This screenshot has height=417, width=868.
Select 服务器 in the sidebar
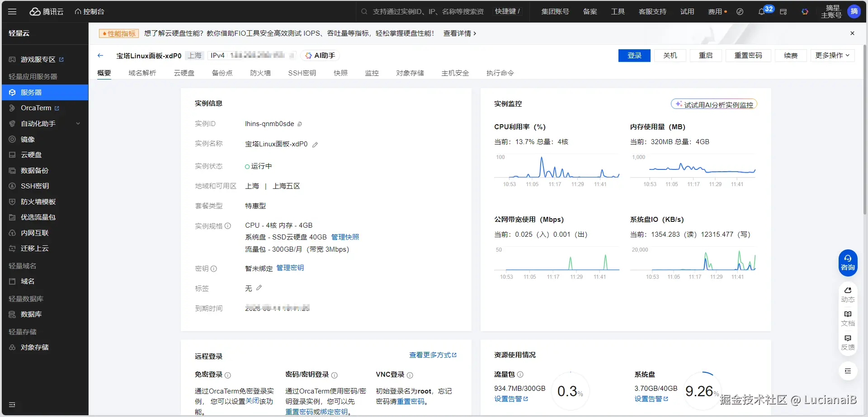[x=45, y=92]
